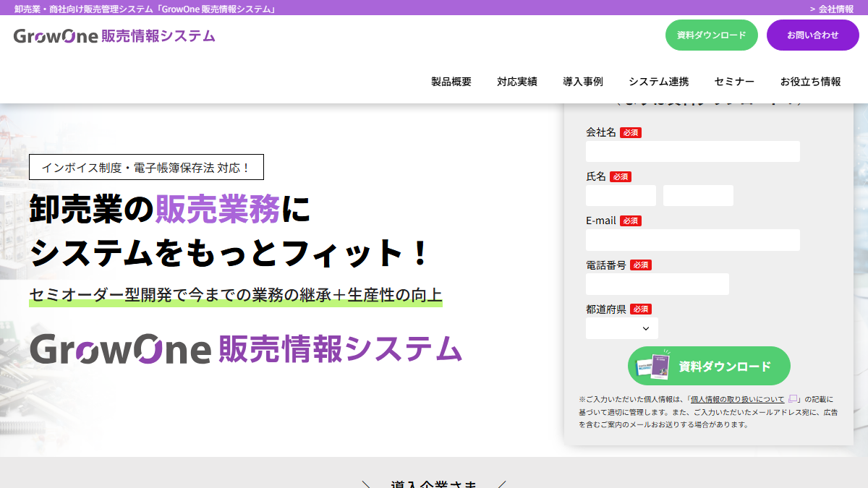Click the E-mail field label
This screenshot has height=488, width=868.
[x=601, y=221]
